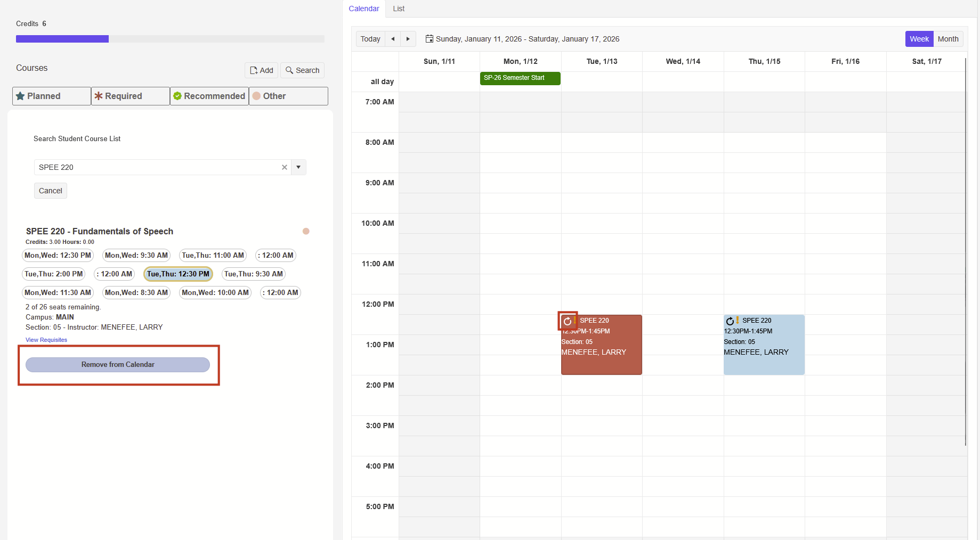Expand the student course list dropdown
980x540 pixels.
[298, 167]
